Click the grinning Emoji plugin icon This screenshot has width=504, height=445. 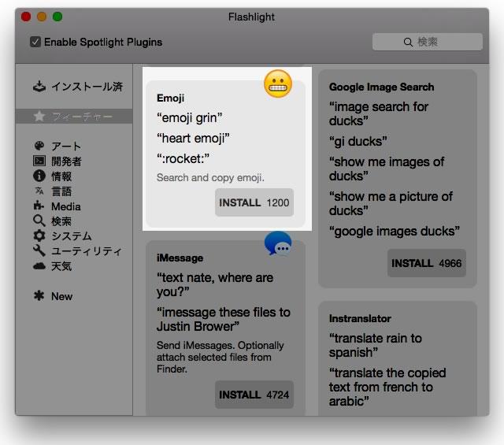[278, 83]
